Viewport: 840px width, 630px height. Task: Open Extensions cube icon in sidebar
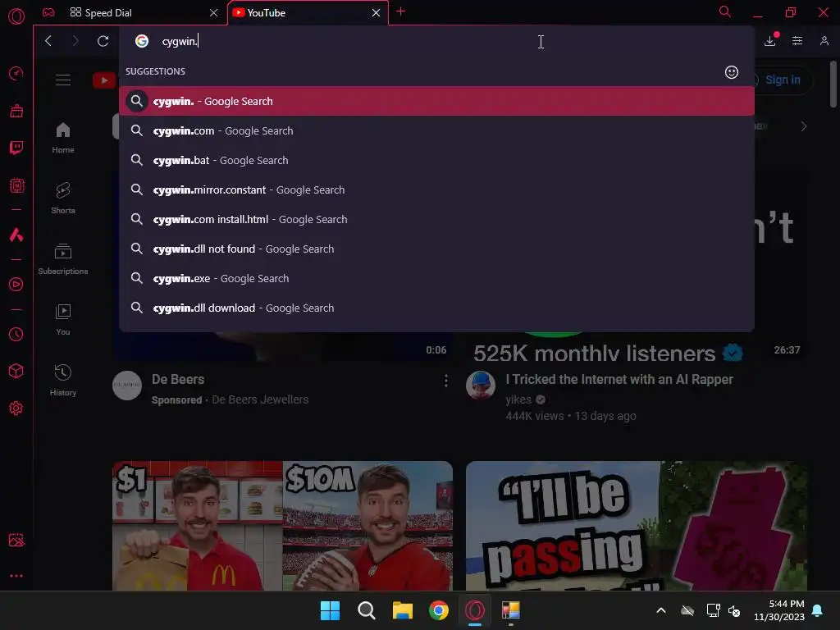pos(16,371)
